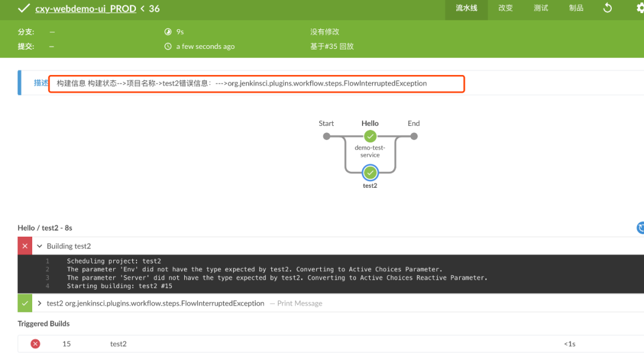
Task: Expand the test2 FlowInterruptedException Print Message step
Action: coord(40,303)
